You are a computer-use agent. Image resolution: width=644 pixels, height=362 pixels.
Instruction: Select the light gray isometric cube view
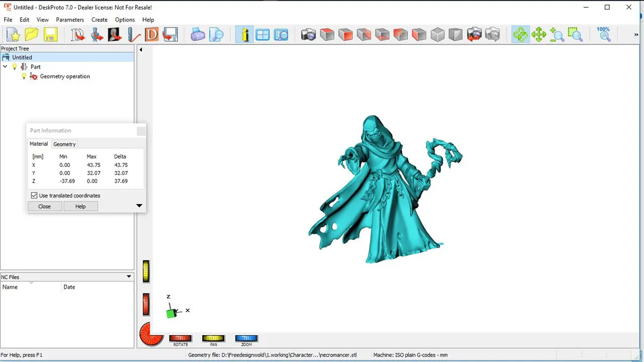pyautogui.click(x=438, y=35)
